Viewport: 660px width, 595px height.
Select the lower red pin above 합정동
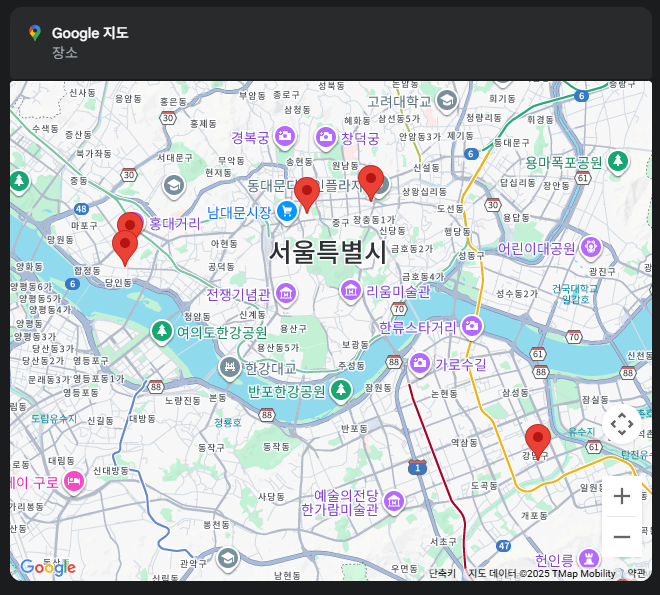point(125,248)
